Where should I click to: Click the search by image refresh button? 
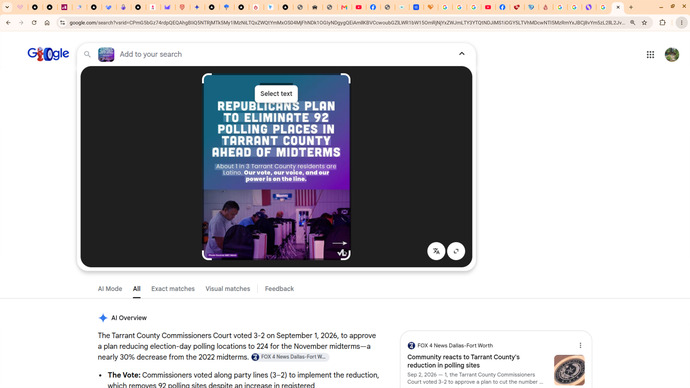(x=456, y=251)
